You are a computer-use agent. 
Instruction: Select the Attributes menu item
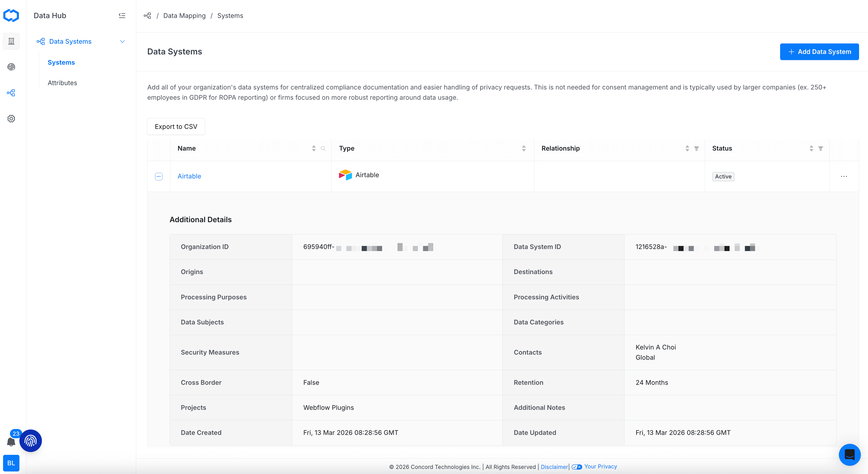point(62,83)
